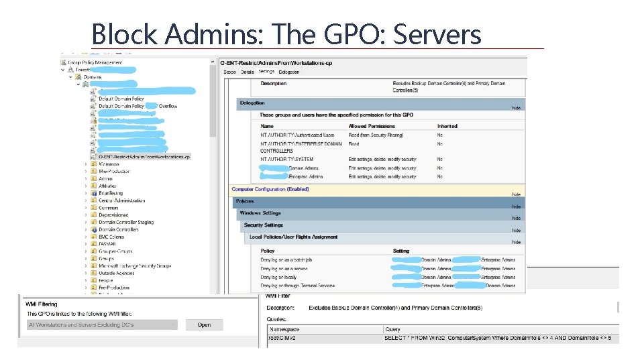Click 'Deny log on through Terminal Services' policy
The height and width of the screenshot is (362, 644).
pyautogui.click(x=297, y=286)
